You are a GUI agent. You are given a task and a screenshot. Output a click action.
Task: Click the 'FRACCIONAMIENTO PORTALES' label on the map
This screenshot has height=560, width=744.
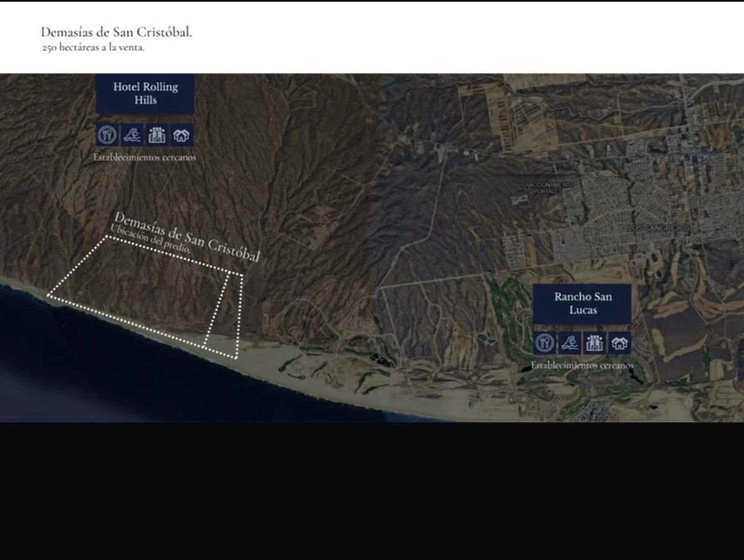click(546, 188)
